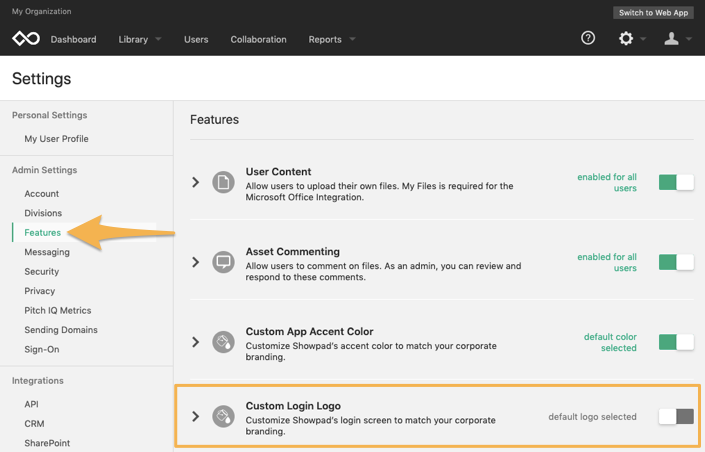This screenshot has height=452, width=705.
Task: Click 'enabled for all users' beside Asset Commenting
Action: 607,262
